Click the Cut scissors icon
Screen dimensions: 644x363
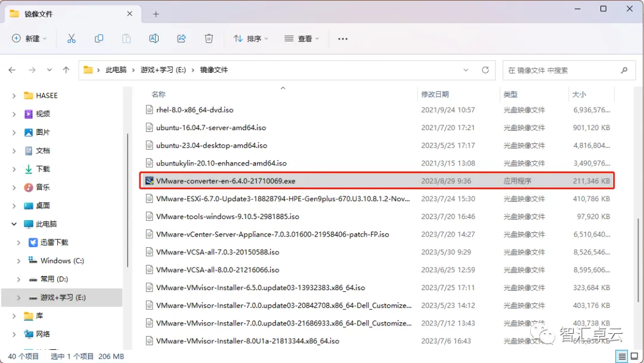72,39
